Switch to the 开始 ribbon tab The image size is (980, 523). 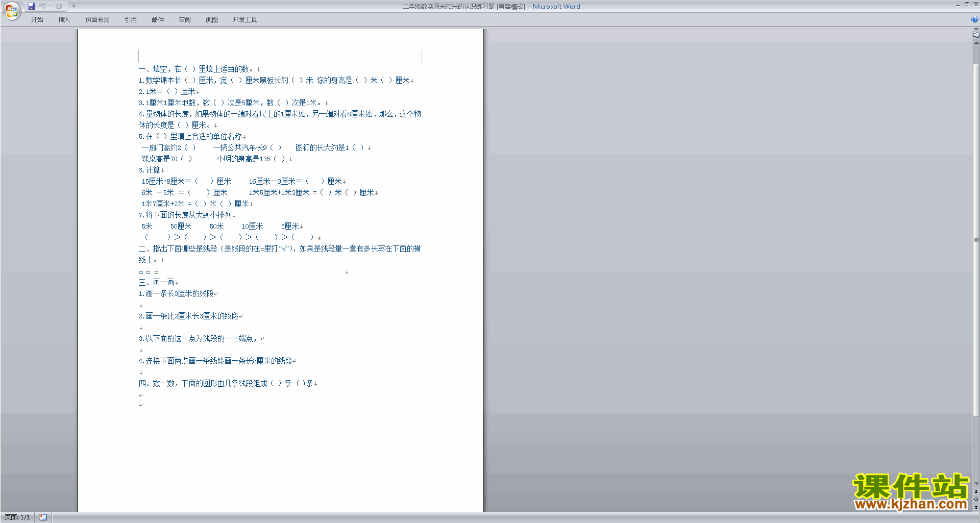tap(37, 20)
